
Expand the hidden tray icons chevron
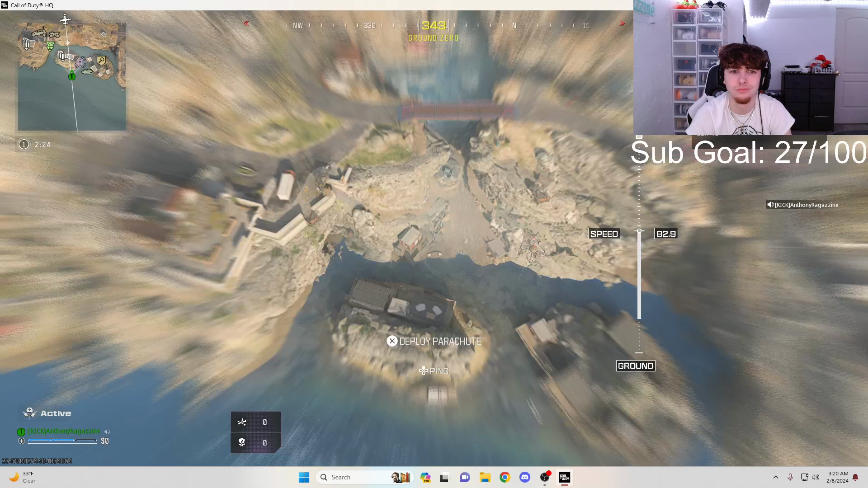click(776, 477)
